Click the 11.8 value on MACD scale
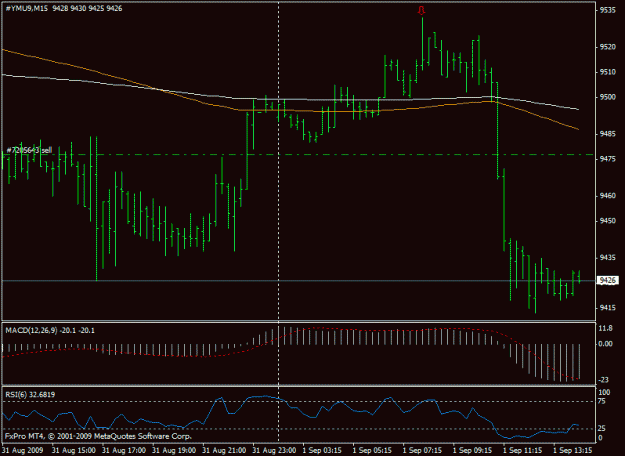The image size is (625, 456). pyautogui.click(x=606, y=328)
